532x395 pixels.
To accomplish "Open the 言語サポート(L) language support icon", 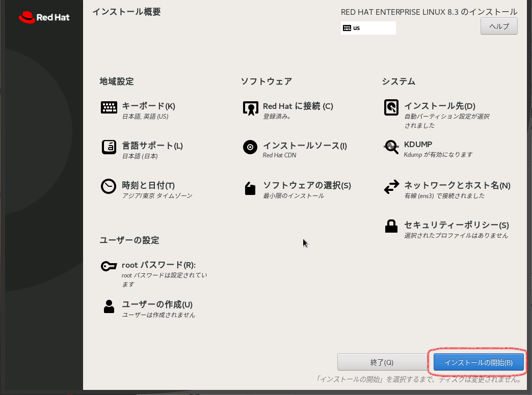I will click(x=109, y=147).
